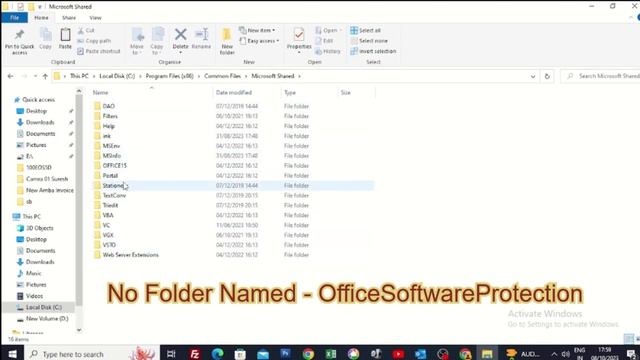This screenshot has height=360, width=640.
Task: Select the OFFICE15 folder
Action: coord(114,166)
